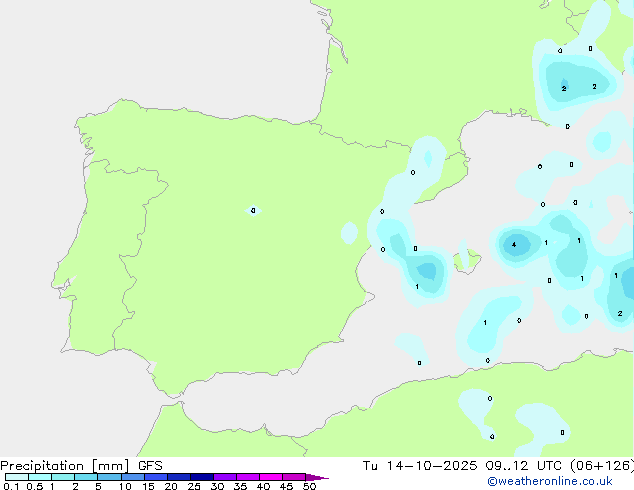Pick the 1–2 mm legend color swatch
The width and height of the screenshot is (634, 490).
(x=63, y=477)
